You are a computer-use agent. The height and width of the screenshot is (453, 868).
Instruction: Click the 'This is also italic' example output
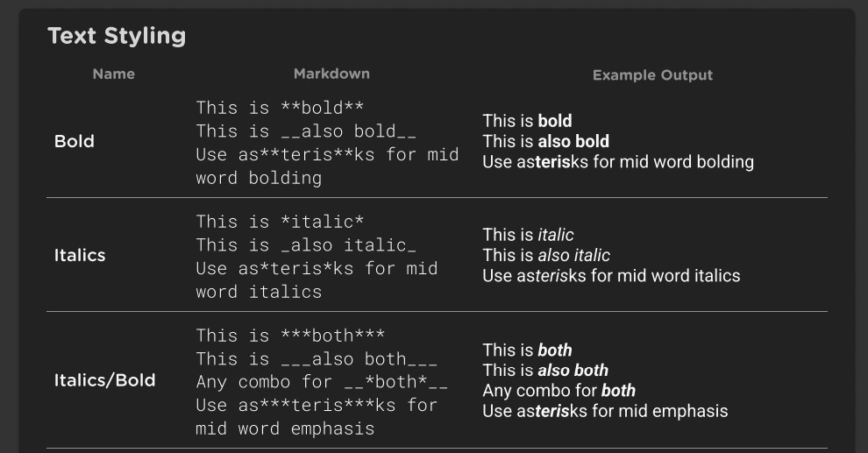point(546,256)
